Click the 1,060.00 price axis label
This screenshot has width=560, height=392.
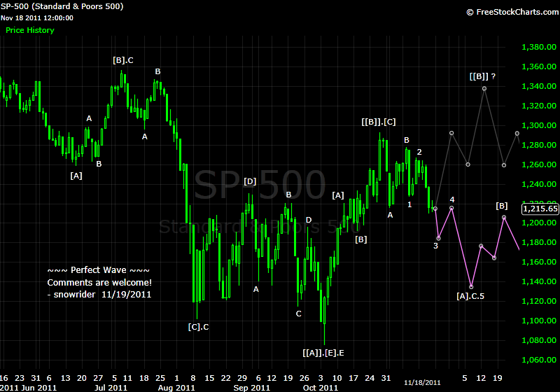[x=539, y=360]
